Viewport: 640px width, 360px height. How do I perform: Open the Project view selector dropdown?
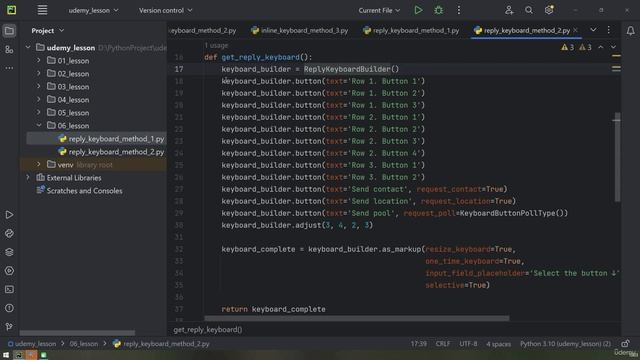tap(48, 31)
